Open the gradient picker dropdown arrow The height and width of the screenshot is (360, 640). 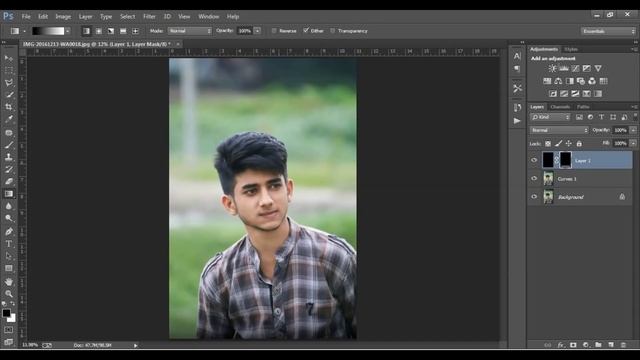pyautogui.click(x=68, y=31)
